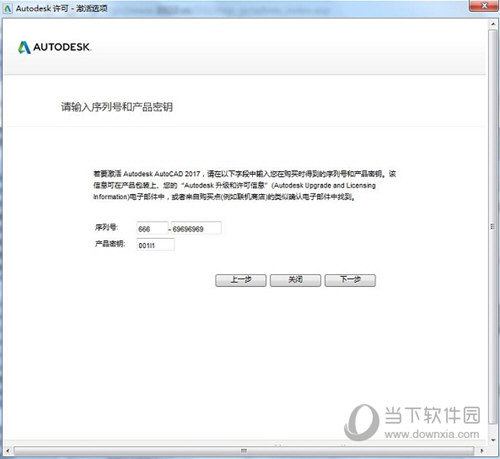Click the 关闭 (close) button
Screen dimensions: 500x459
click(x=295, y=280)
